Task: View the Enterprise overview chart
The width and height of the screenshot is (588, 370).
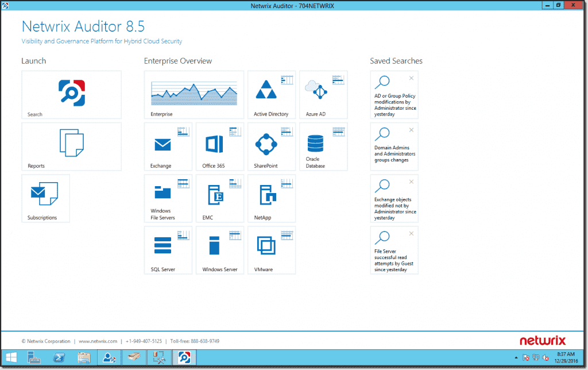Action: (194, 95)
